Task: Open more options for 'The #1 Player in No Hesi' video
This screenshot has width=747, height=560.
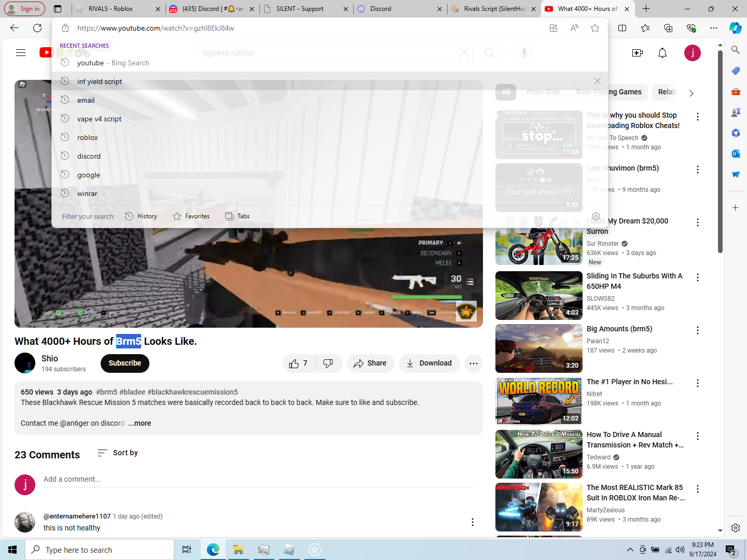Action: coord(698,383)
